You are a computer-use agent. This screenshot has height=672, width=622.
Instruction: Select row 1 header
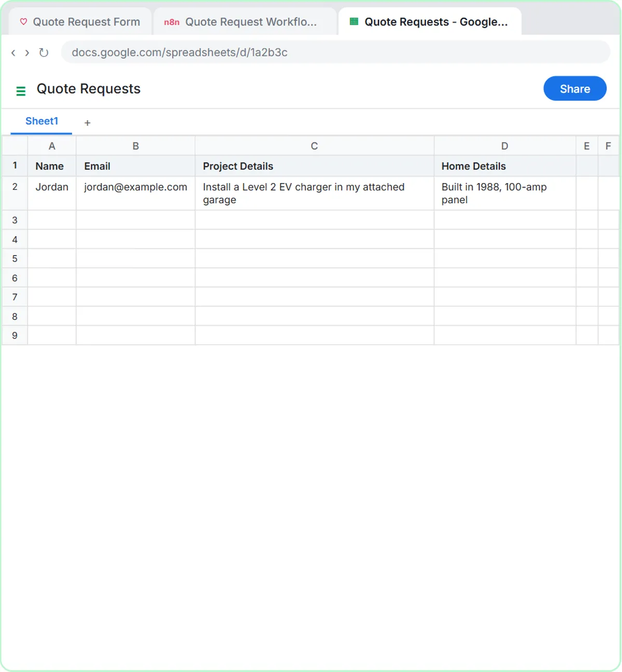(x=15, y=166)
